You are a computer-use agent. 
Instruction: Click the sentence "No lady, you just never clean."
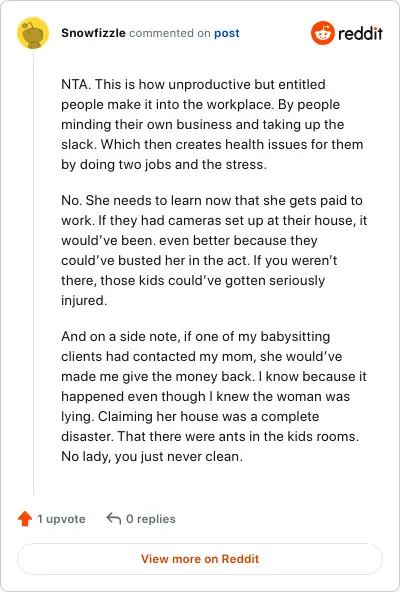pyautogui.click(x=152, y=456)
